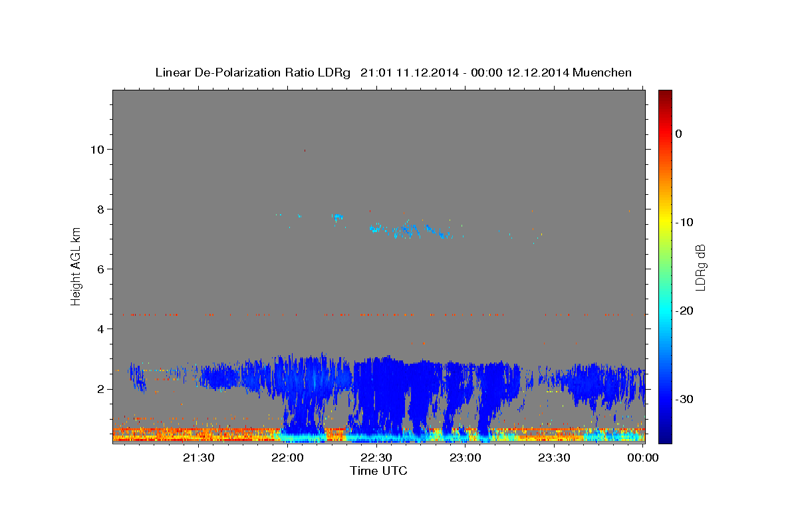Click the height tick label 8
This screenshot has width=798, height=532.
click(x=101, y=209)
